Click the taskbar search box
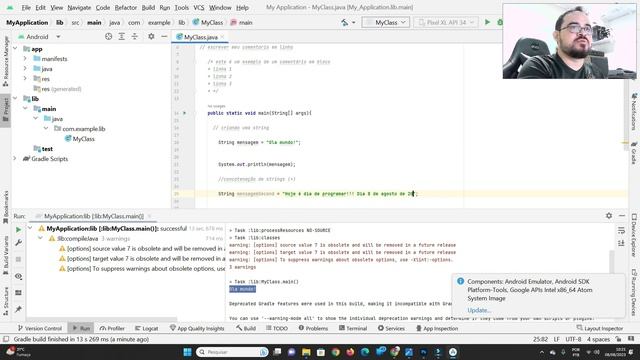 click(232, 352)
